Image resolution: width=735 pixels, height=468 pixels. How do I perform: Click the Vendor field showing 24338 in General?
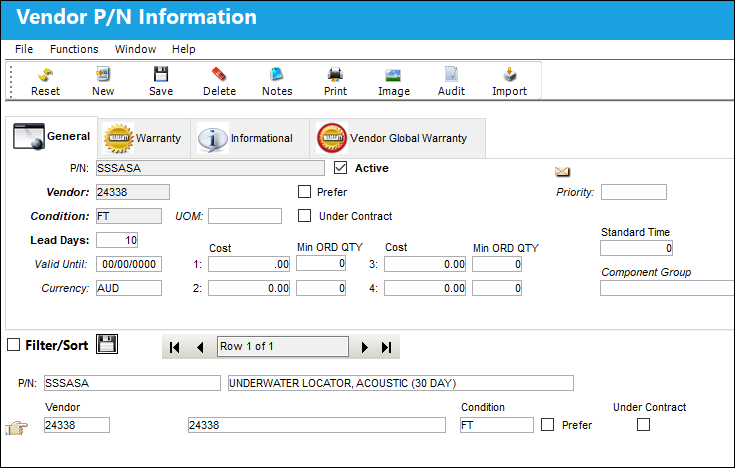(133, 192)
